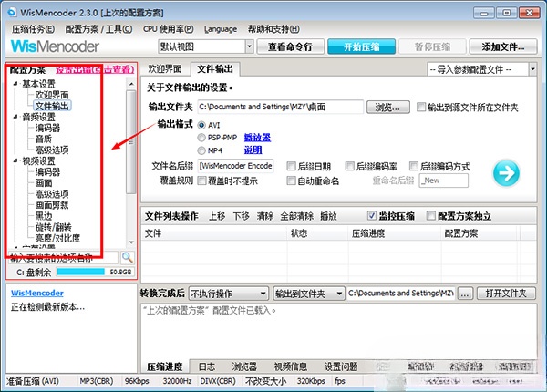Switch to the 浏览器 tab
The image size is (547, 392).
(x=244, y=366)
